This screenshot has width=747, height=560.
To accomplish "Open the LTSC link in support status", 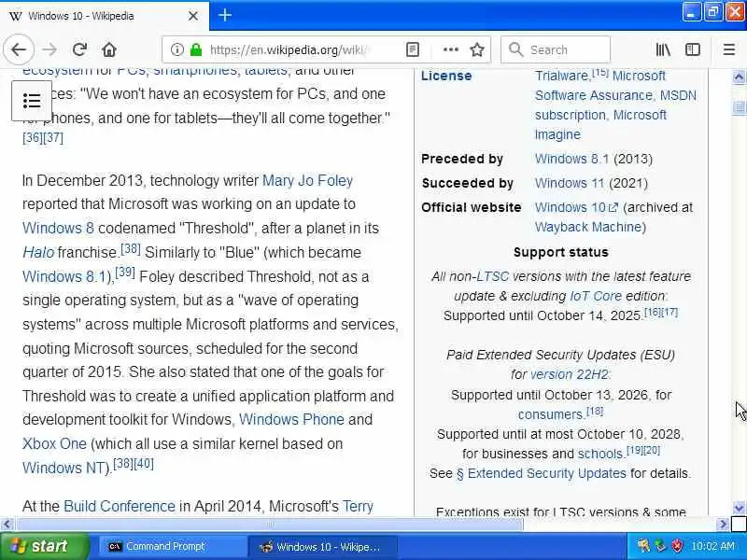I will click(493, 276).
